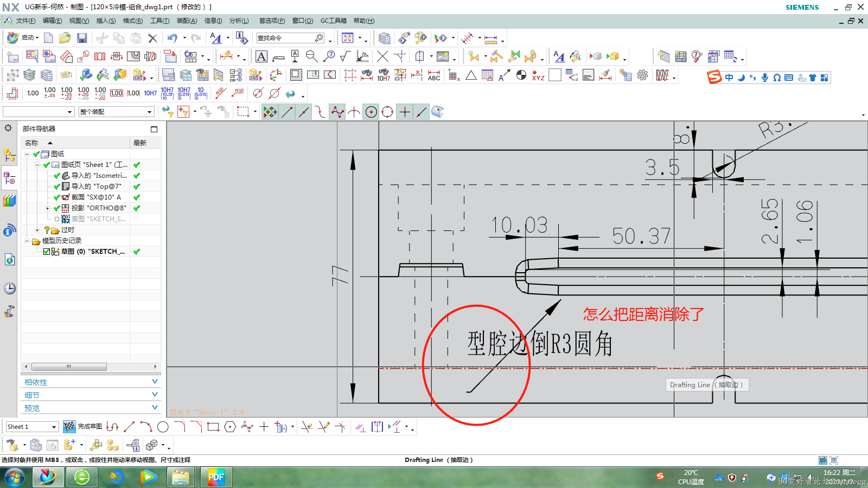The width and height of the screenshot is (868, 488).
Task: Sort by the 名称 column header
Action: pyautogui.click(x=76, y=143)
